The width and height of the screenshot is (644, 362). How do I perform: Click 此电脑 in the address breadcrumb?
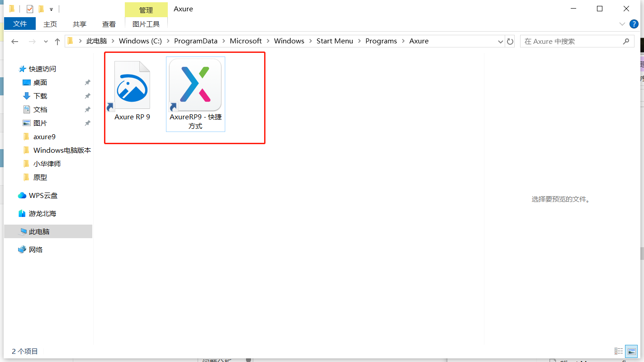[97, 41]
